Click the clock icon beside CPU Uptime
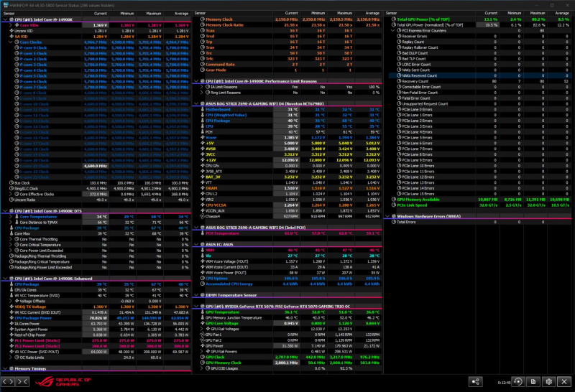575x392 pixels. [203, 279]
